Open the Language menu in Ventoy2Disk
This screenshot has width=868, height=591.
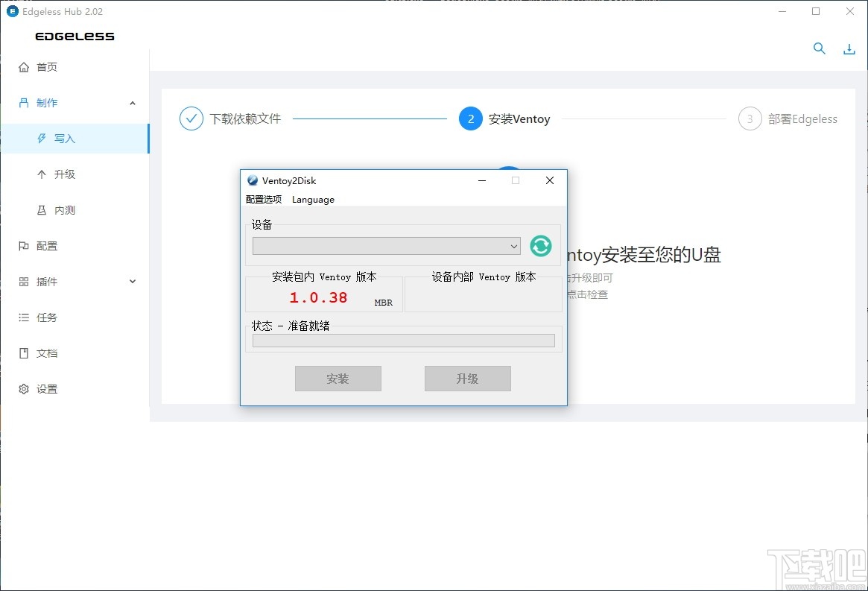pos(312,199)
